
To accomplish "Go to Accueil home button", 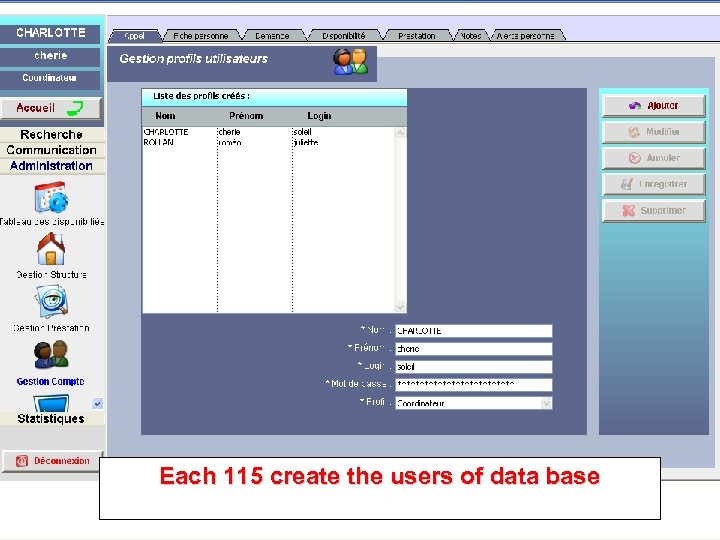I will click(51, 108).
